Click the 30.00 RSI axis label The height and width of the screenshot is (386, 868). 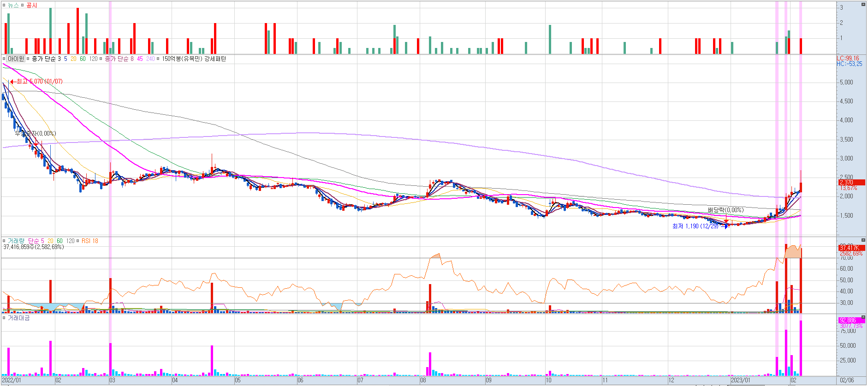click(846, 303)
